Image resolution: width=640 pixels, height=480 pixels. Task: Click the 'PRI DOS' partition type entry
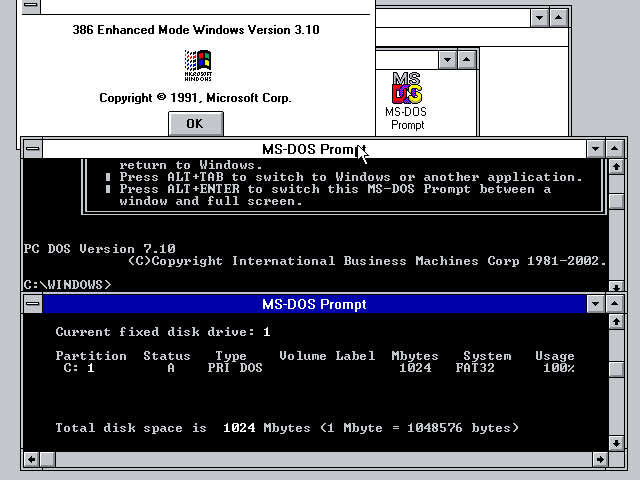click(235, 368)
